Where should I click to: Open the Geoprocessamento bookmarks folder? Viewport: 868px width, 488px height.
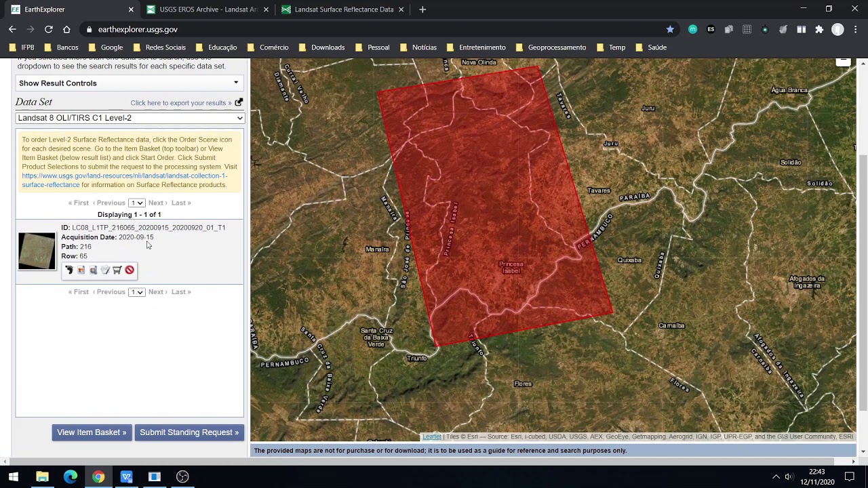pyautogui.click(x=551, y=47)
